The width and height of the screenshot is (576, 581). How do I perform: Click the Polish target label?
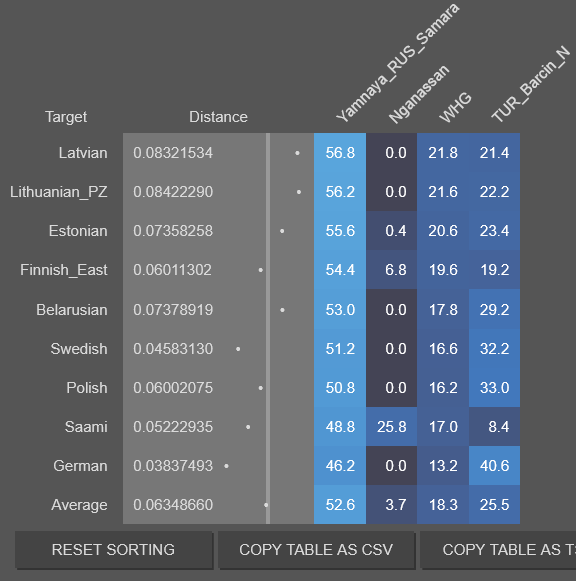[87, 388]
